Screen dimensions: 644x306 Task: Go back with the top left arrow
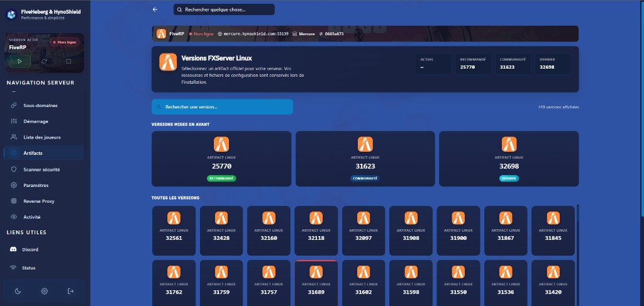click(x=155, y=9)
